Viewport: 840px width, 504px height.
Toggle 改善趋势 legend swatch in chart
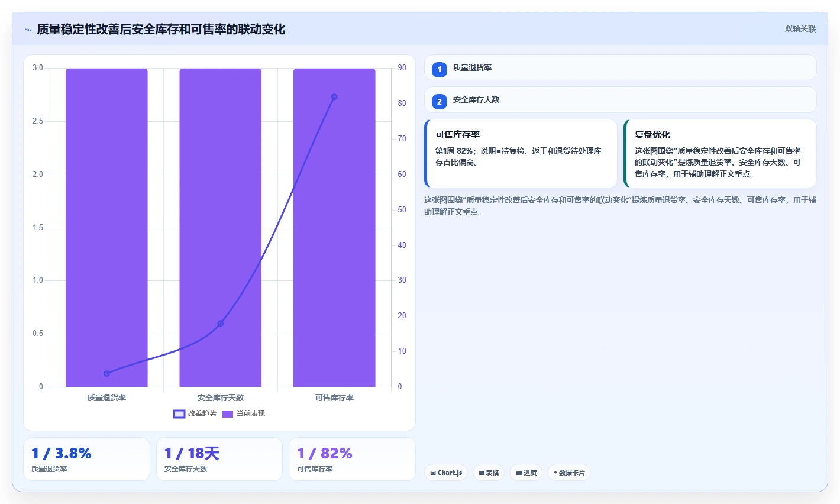coord(179,413)
